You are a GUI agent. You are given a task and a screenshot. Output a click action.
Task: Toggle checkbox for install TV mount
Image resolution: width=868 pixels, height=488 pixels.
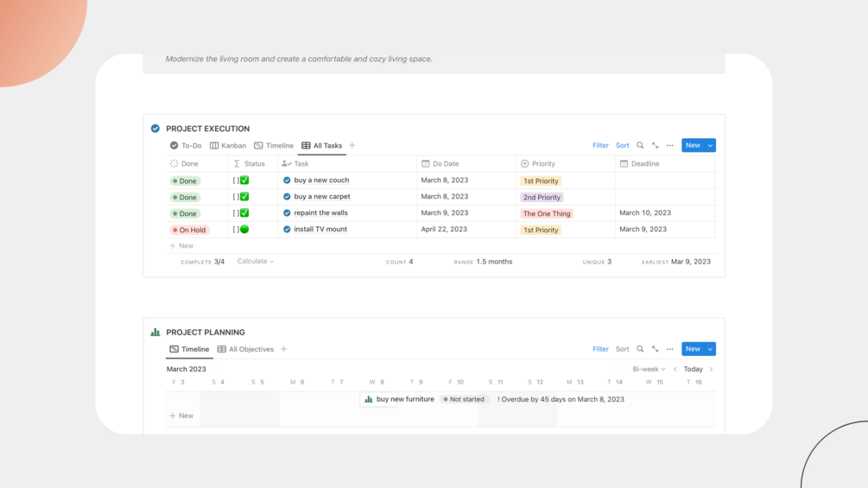(x=244, y=230)
